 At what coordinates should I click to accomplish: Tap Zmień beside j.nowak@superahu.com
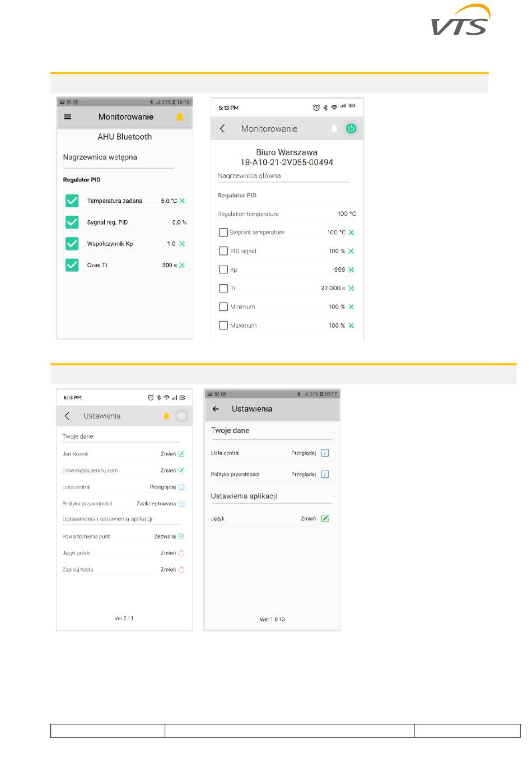[168, 471]
